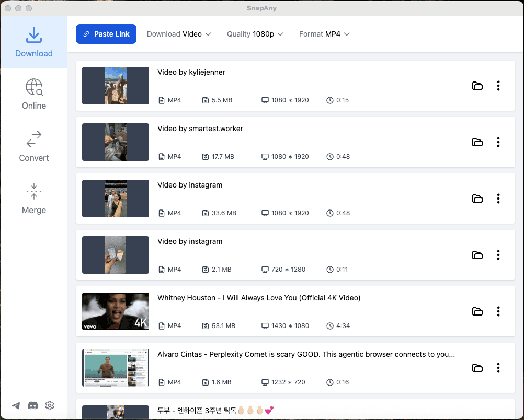524x420 pixels.
Task: Select the title 'Video by smartest.worker'
Action: click(x=200, y=129)
